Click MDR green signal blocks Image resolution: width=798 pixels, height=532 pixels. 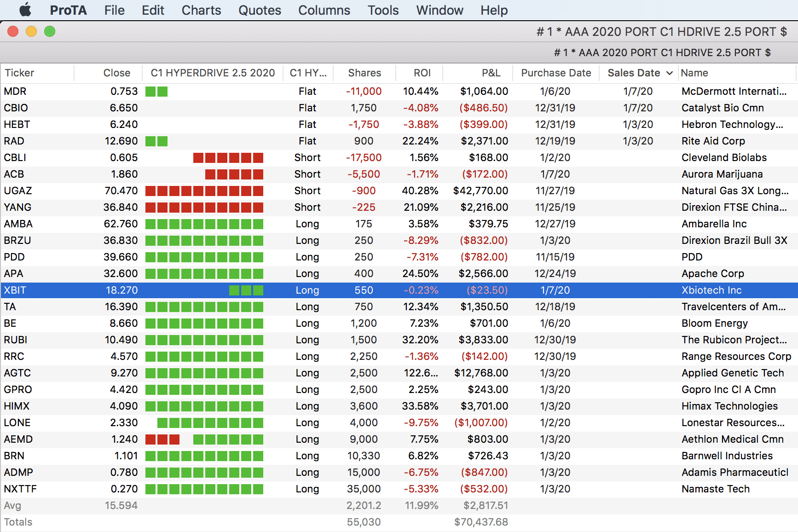pos(156,91)
